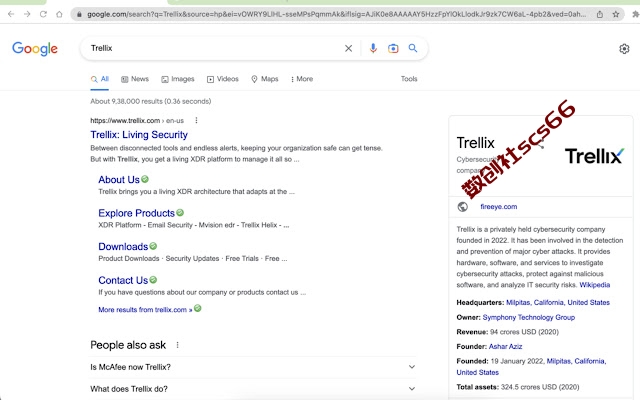Viewport: 640px width, 400px height.
Task: Click the padlock site info icon
Action: click(x=79, y=14)
